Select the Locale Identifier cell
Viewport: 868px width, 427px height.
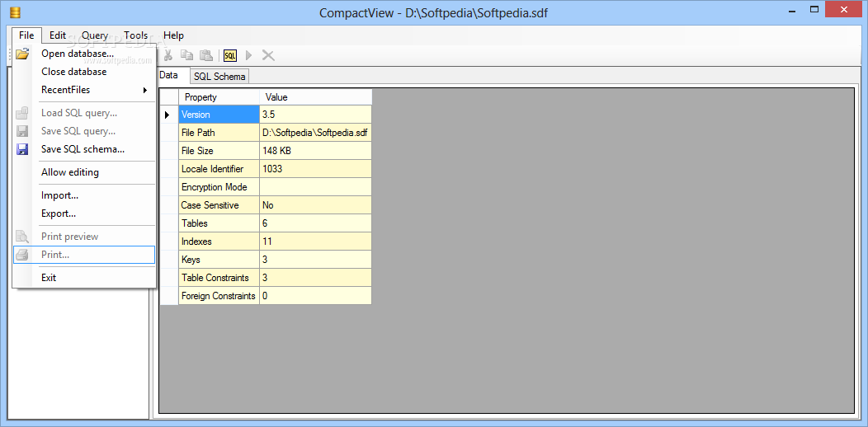(219, 169)
